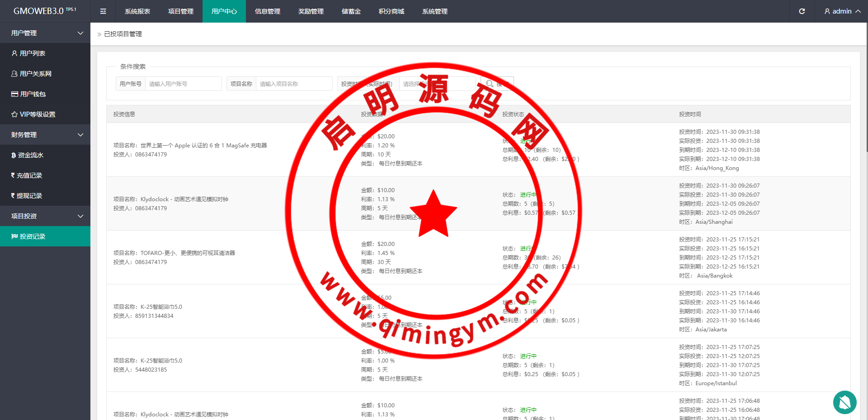Click the green floating notification bell icon
Viewport: 868px width, 420px height.
[844, 402]
